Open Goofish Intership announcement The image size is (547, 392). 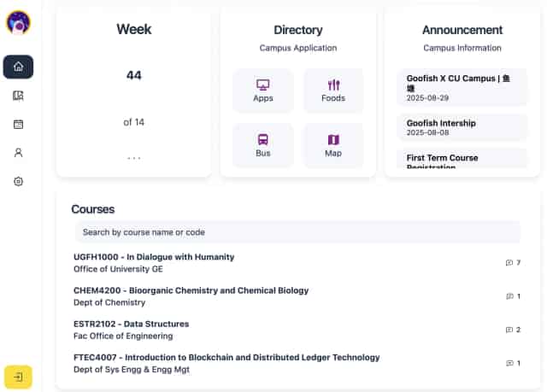click(462, 127)
